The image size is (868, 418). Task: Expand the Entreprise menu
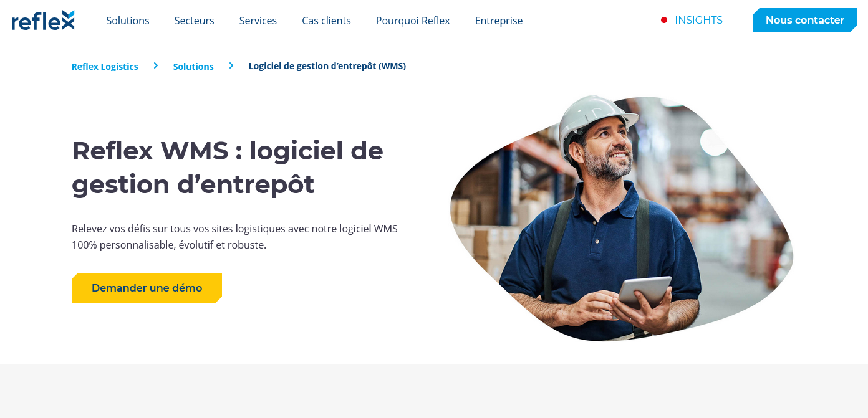pyautogui.click(x=499, y=21)
